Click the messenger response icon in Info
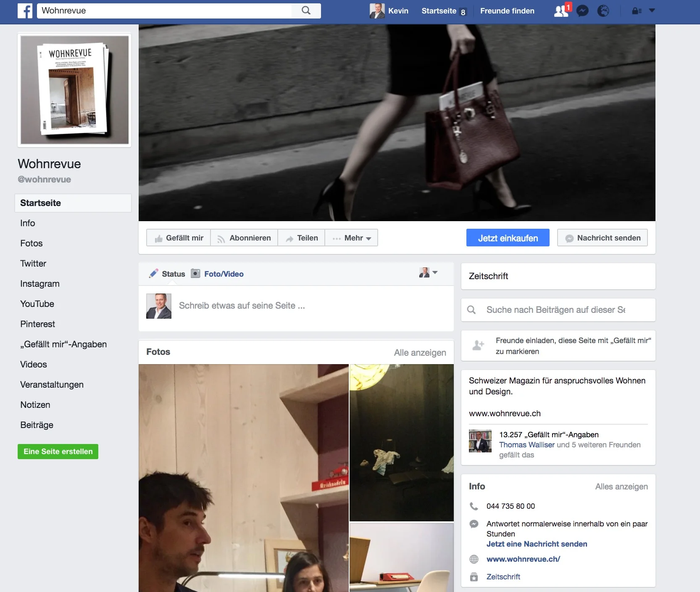Viewport: 700px width, 592px height. pos(474,524)
